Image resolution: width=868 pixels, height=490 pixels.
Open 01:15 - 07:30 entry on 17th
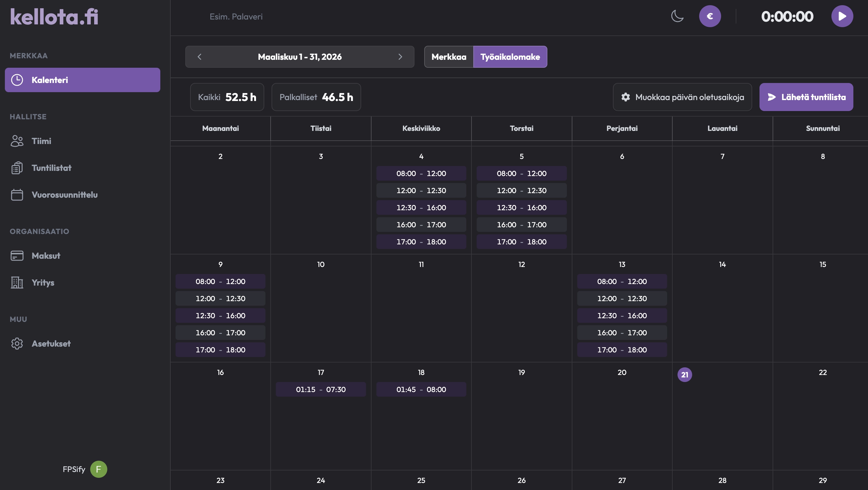click(320, 389)
